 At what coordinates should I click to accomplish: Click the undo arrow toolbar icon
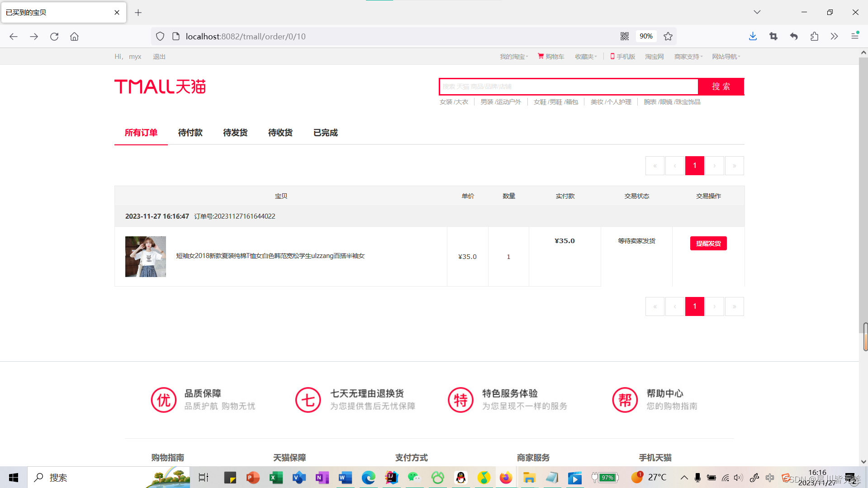click(x=794, y=36)
